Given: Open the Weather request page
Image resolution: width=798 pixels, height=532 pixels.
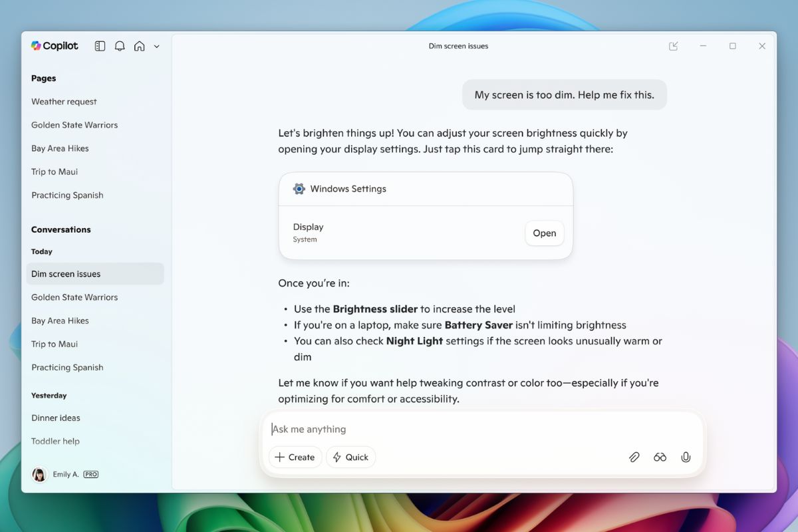Looking at the screenshot, I should 64,102.
